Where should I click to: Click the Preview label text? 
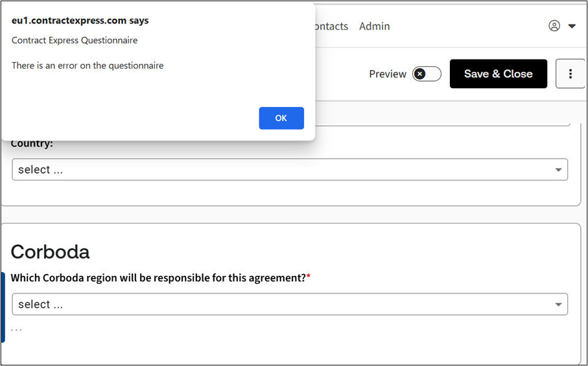(x=387, y=74)
